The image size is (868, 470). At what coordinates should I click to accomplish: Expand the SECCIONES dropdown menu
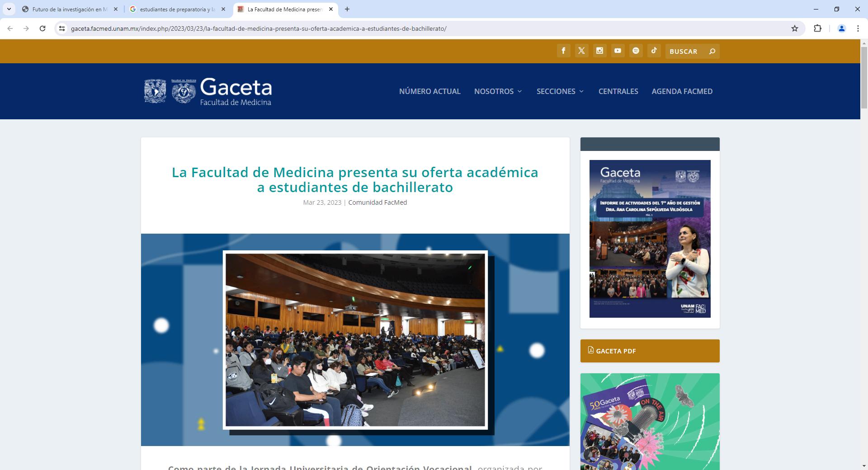(x=561, y=91)
